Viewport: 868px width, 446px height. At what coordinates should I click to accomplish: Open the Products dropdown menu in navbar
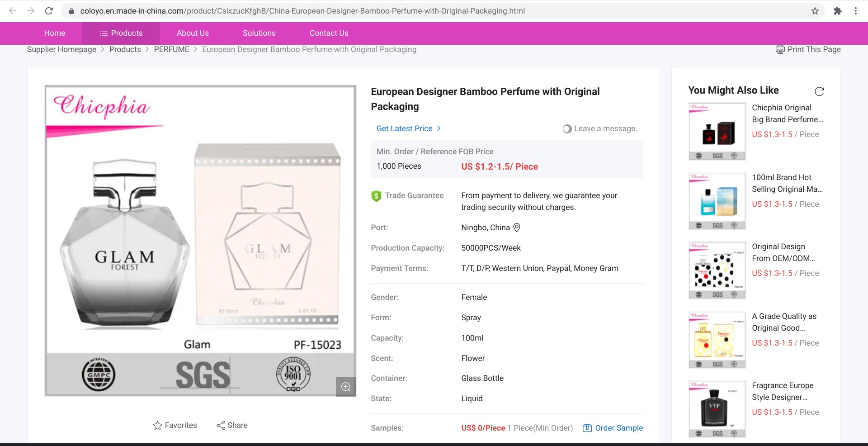point(121,33)
